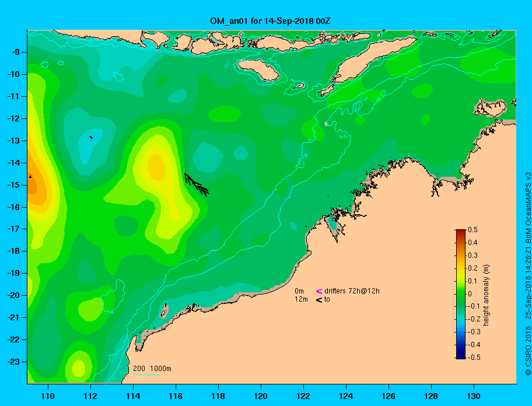Image resolution: width=532 pixels, height=406 pixels.
Task: Click colorbar tick label '-0.3'
Action: click(x=474, y=332)
